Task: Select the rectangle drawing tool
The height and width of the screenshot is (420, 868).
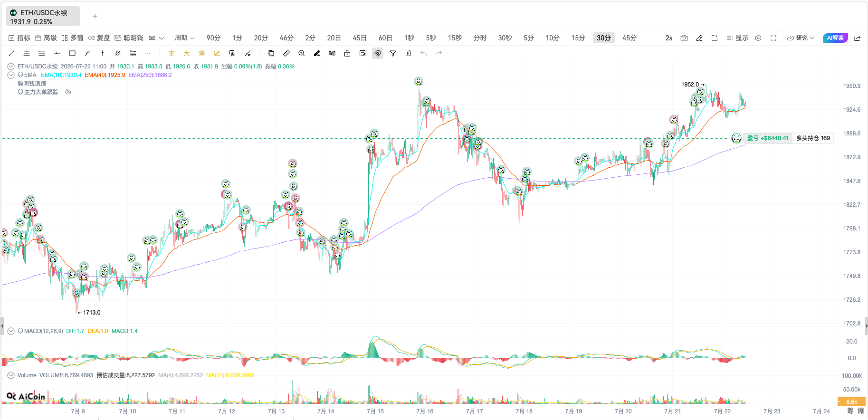Action: click(x=72, y=53)
